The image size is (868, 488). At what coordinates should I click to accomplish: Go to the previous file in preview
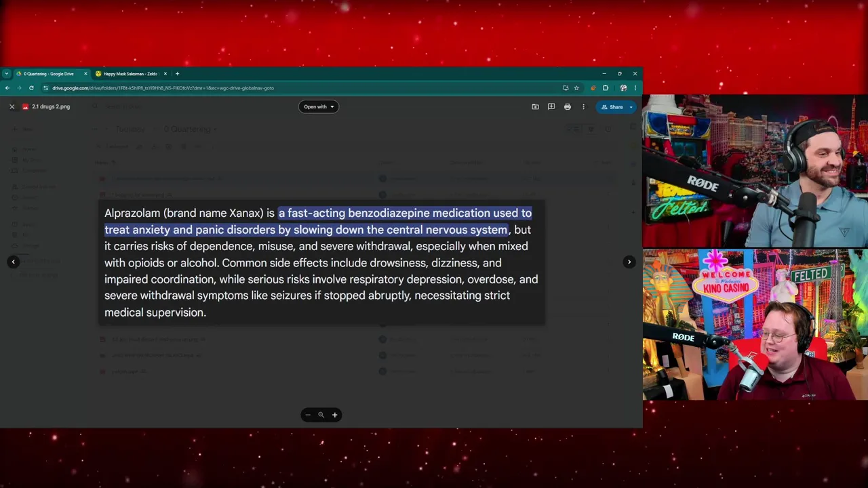pos(13,262)
